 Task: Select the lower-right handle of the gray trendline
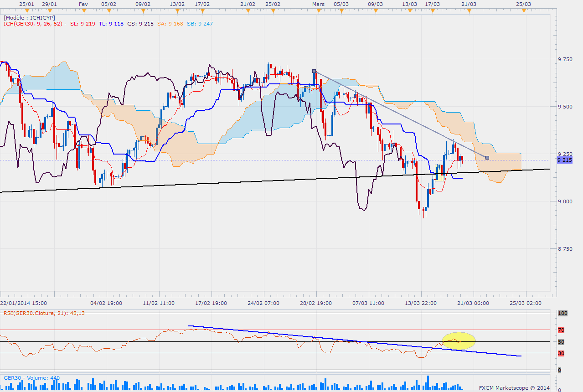coord(487,158)
